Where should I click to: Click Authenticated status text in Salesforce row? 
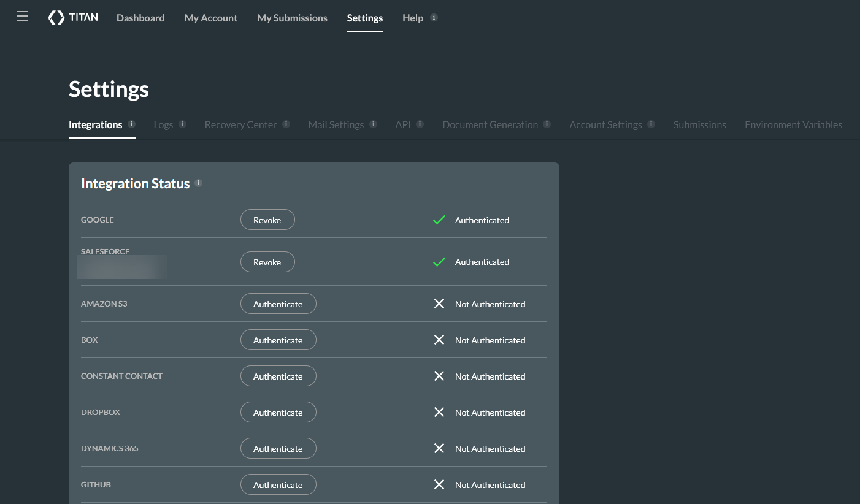tap(482, 262)
